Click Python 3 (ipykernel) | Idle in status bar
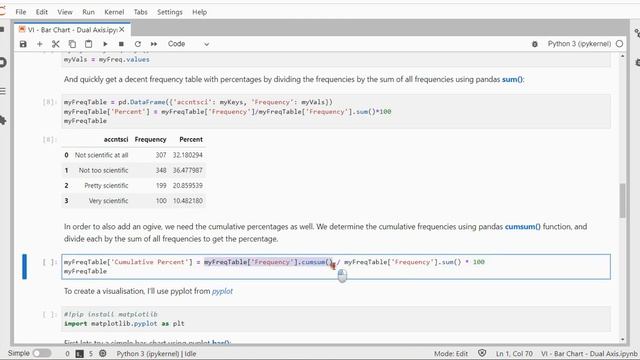 (156, 353)
